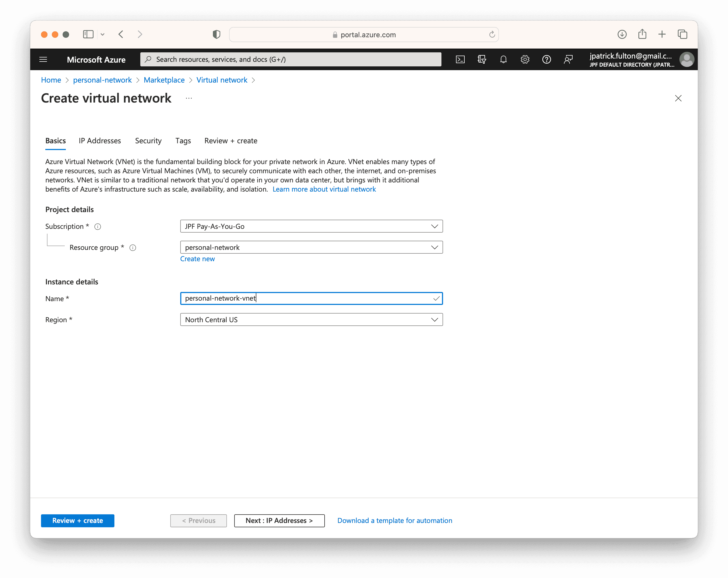Click the Previous button
This screenshot has width=728, height=578.
199,521
